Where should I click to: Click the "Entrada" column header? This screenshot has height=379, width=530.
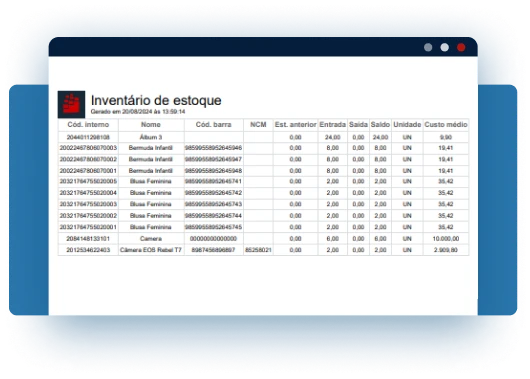(x=333, y=124)
